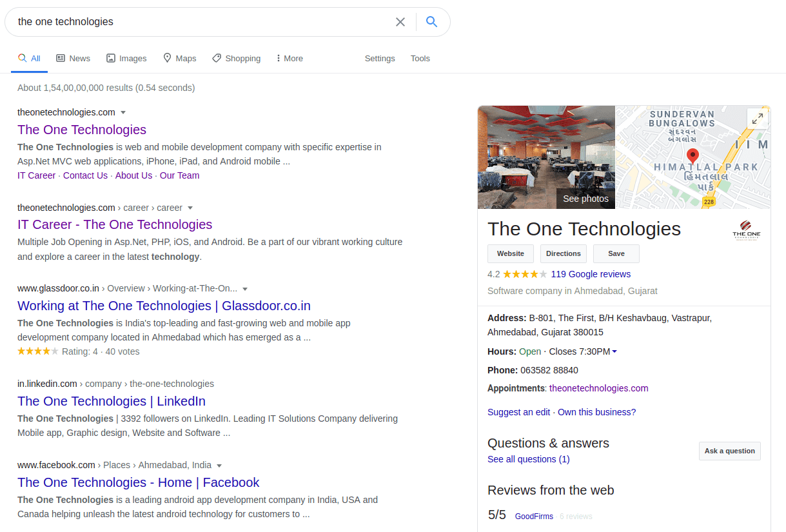Open the See photos office thumbnail
786x532 pixels.
click(546, 157)
